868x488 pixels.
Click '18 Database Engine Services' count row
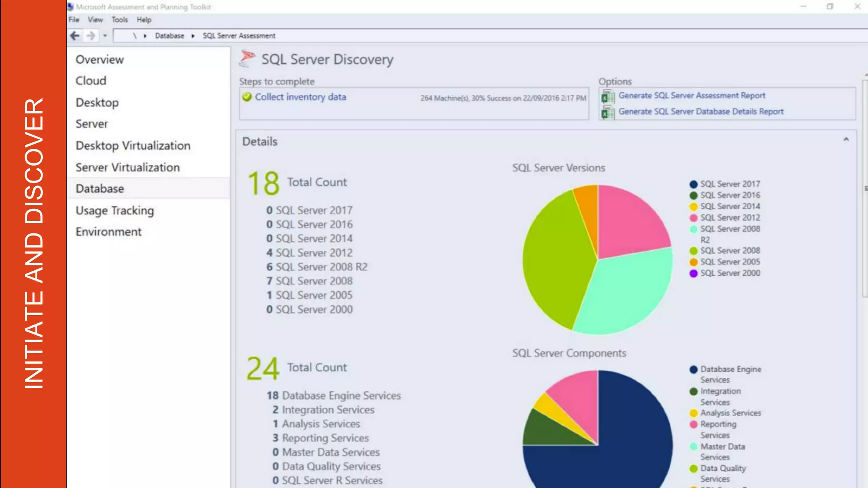[x=334, y=396]
